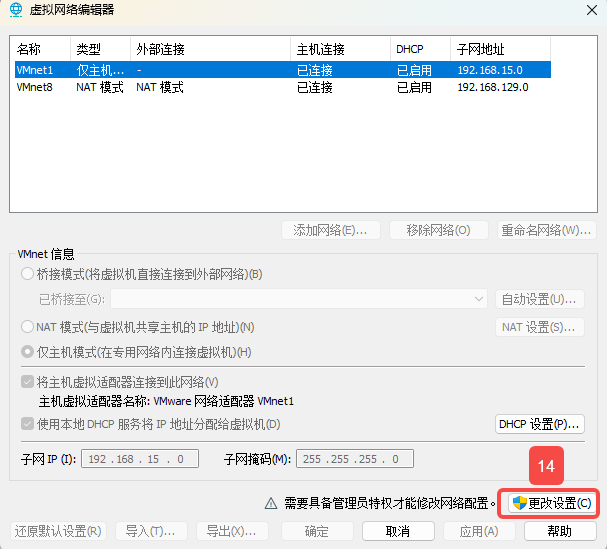Click the 应用(A) button
Screen dimensions: 607x549
[x=479, y=531]
